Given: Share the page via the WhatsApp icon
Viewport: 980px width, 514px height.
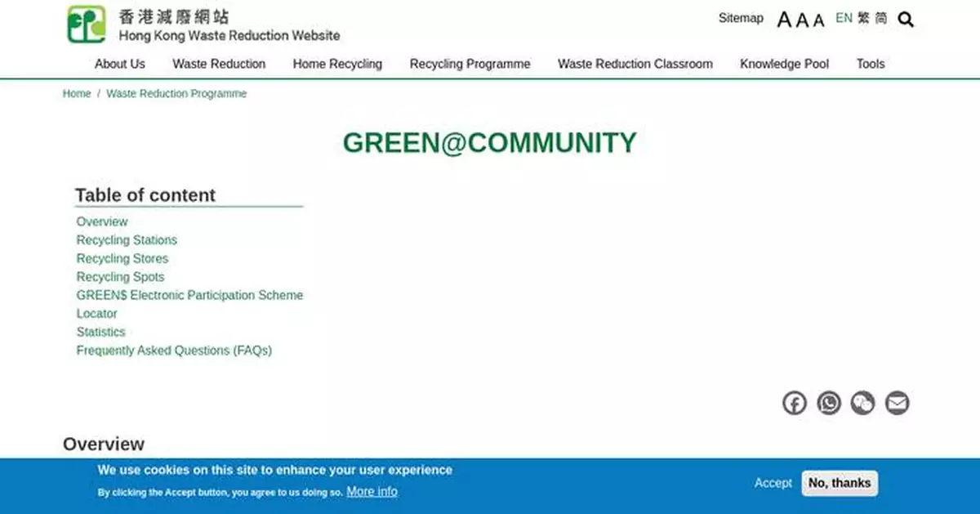Looking at the screenshot, I should [x=829, y=402].
